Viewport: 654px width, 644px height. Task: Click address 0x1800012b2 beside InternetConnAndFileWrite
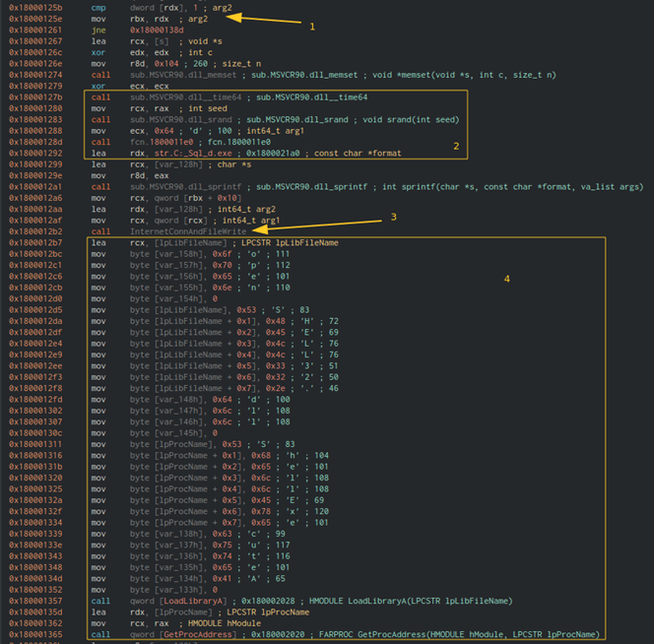pyautogui.click(x=35, y=231)
